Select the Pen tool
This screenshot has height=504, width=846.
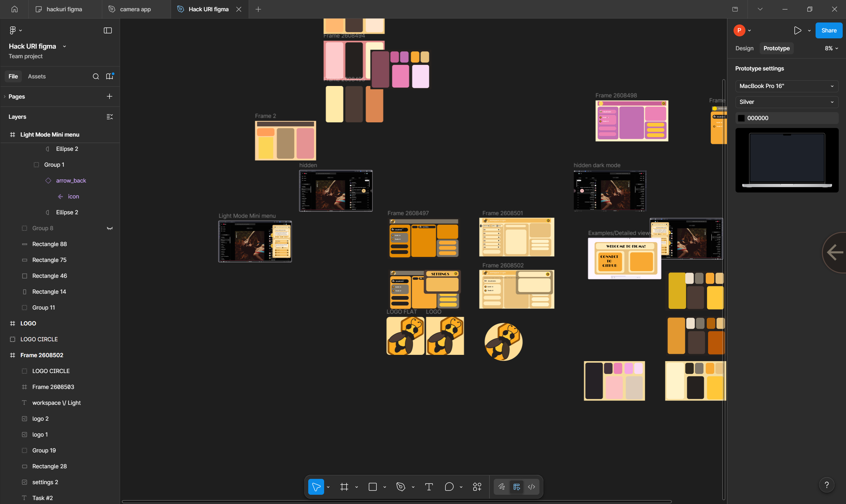click(x=401, y=487)
